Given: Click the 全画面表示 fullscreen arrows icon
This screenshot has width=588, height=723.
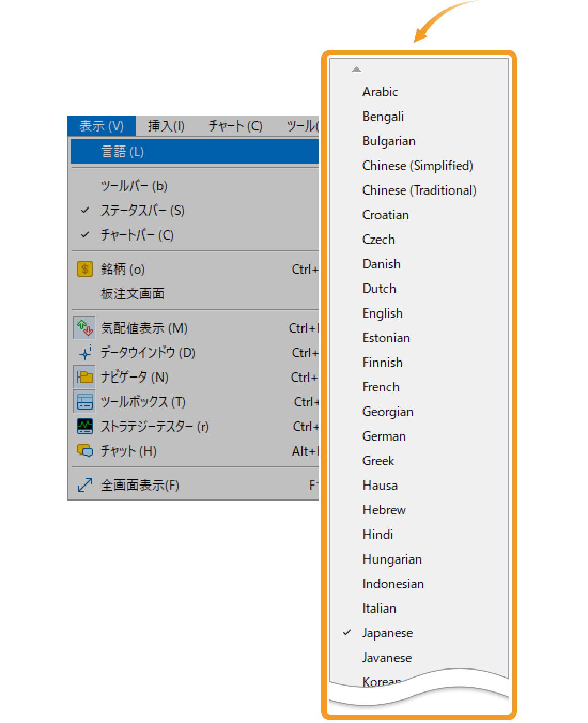Looking at the screenshot, I should coord(84,485).
